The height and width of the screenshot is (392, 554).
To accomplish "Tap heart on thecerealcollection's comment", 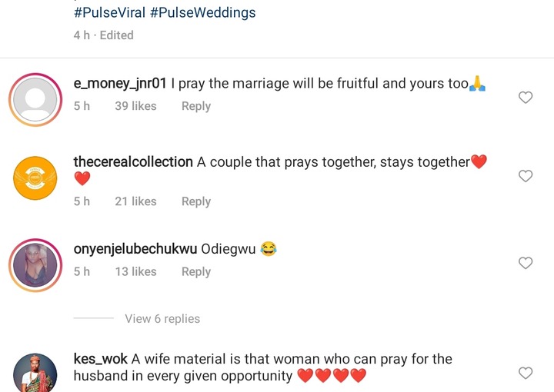I will 526,176.
